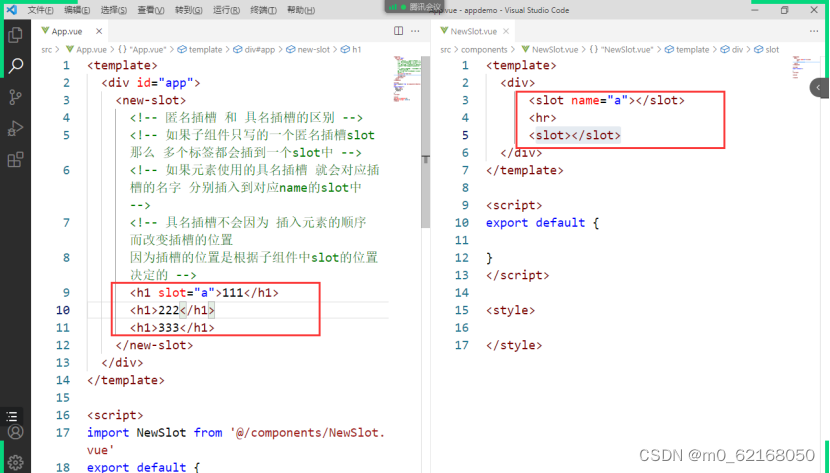Click the left editor vertical scrollbar thumb

click(x=426, y=142)
